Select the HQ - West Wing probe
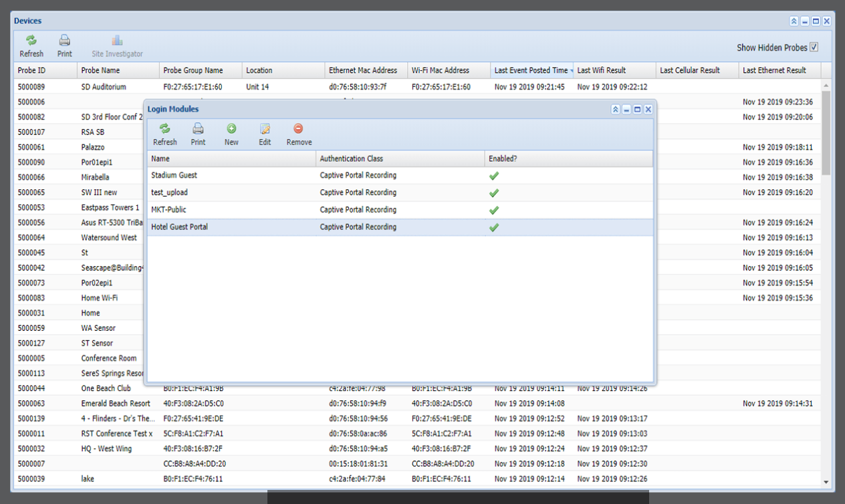845x504 pixels. [417, 449]
